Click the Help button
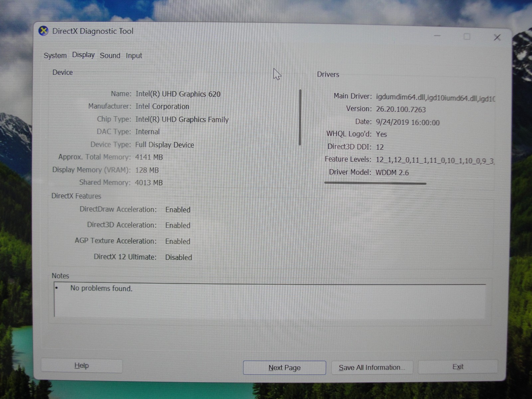This screenshot has height=399, width=532. pyautogui.click(x=81, y=366)
